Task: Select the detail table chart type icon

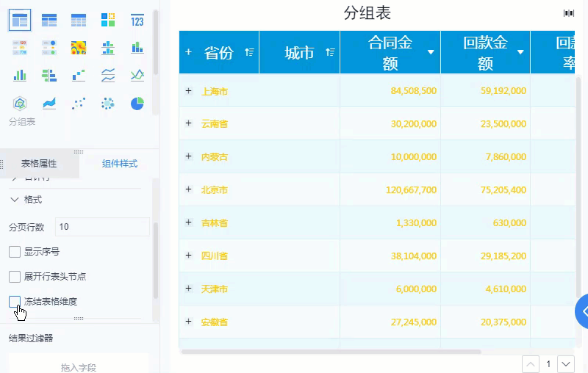Action: coord(79,21)
